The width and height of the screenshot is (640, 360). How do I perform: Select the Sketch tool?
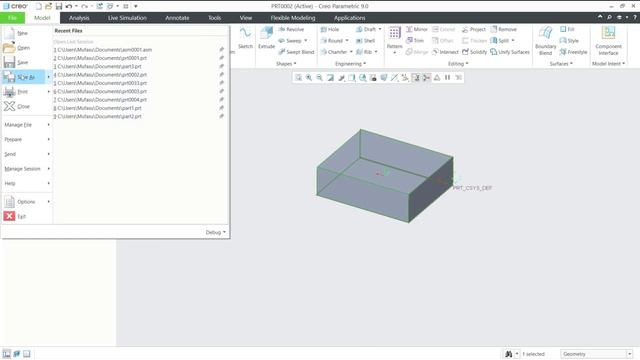tap(245, 38)
